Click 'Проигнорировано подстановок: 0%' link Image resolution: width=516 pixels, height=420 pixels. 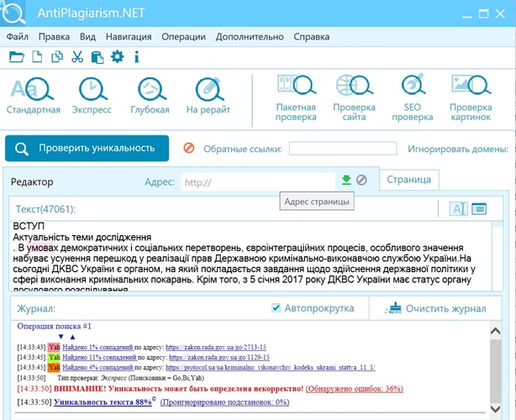click(x=224, y=402)
